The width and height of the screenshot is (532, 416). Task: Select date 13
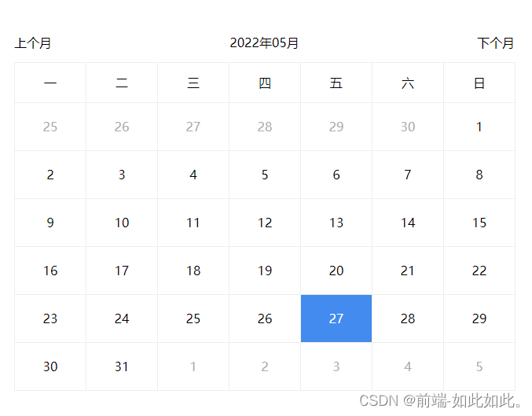click(x=336, y=223)
